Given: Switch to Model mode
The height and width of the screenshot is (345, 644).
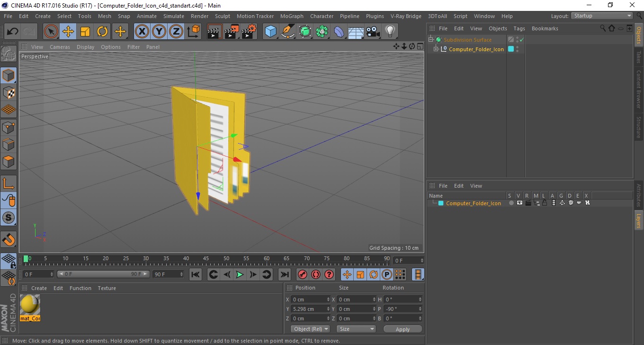Looking at the screenshot, I should [x=9, y=75].
